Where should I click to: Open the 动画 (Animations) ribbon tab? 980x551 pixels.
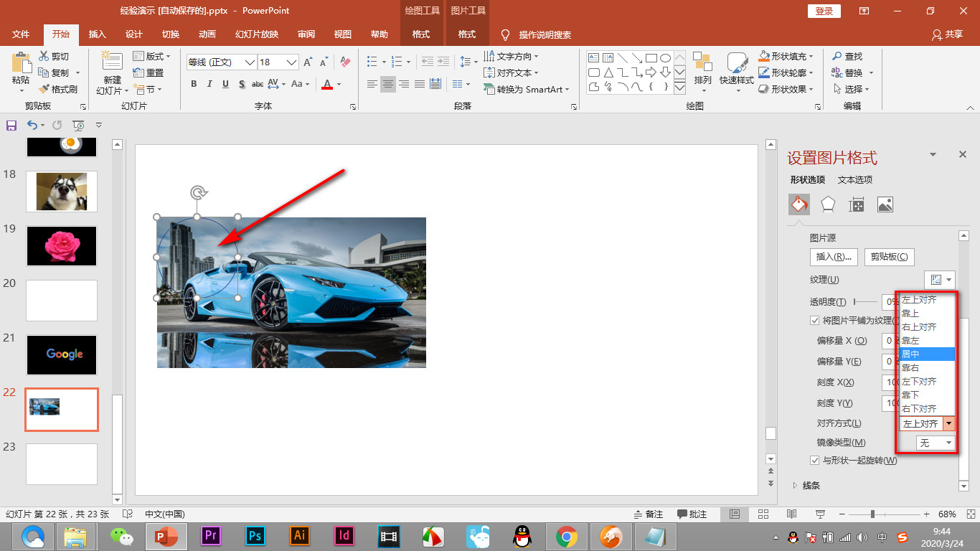tap(207, 34)
